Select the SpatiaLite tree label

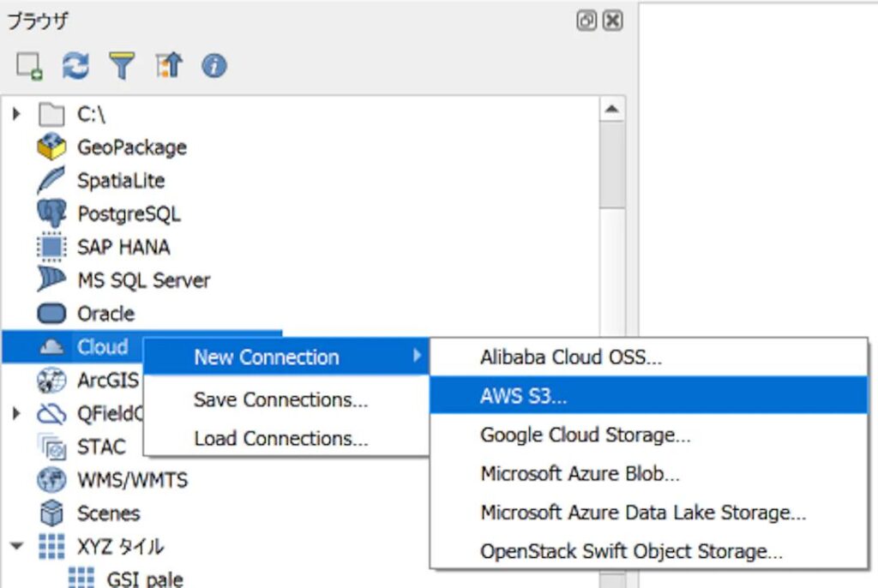click(x=121, y=181)
